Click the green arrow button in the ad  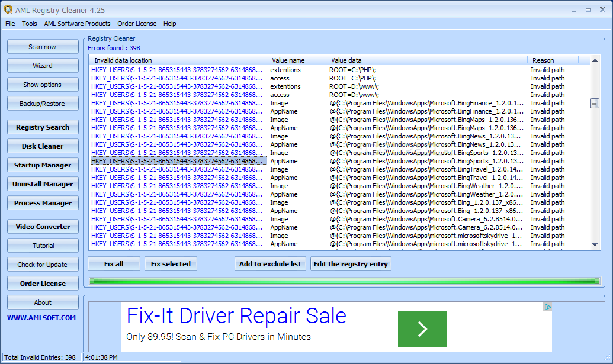(x=422, y=329)
